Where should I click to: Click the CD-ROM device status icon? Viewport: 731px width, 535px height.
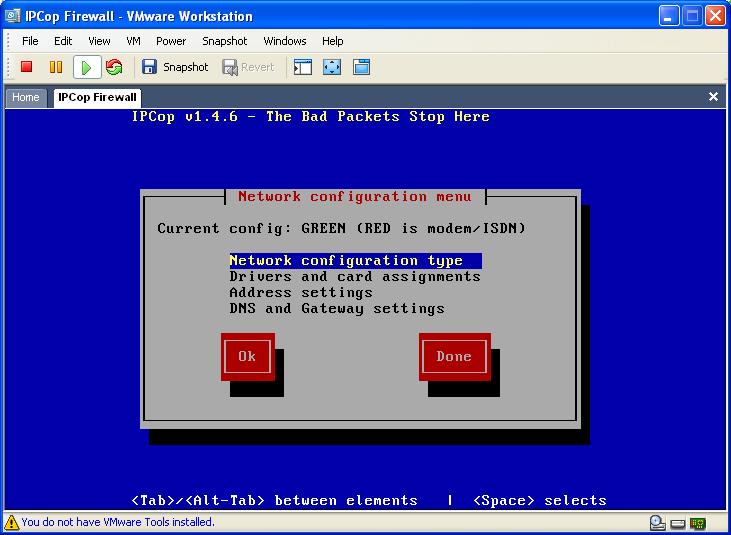(657, 522)
